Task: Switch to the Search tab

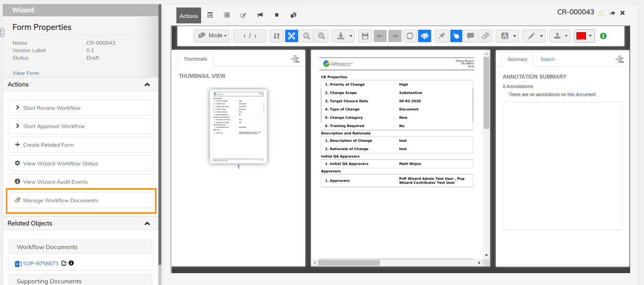Action: pos(547,59)
